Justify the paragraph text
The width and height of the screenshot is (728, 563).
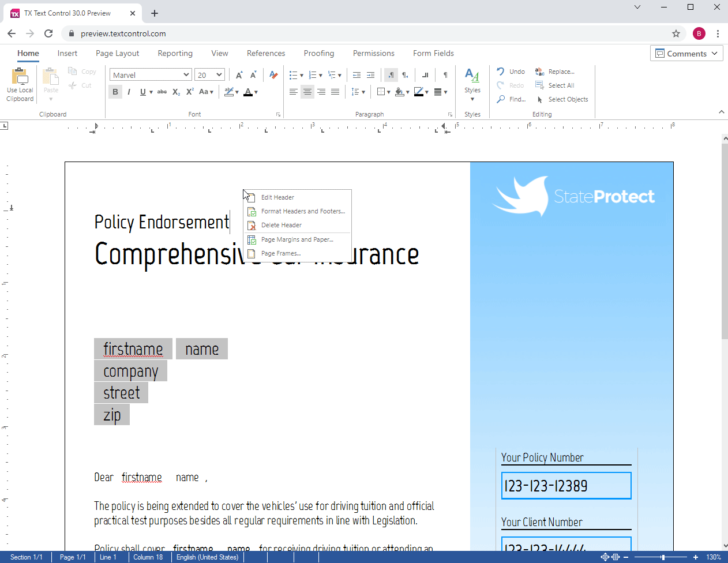(x=335, y=92)
